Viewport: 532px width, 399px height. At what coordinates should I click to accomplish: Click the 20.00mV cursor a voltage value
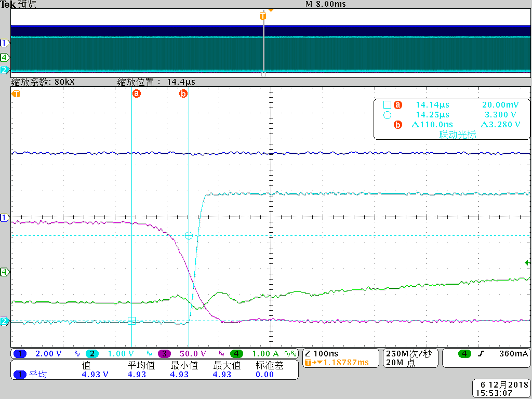pos(500,105)
